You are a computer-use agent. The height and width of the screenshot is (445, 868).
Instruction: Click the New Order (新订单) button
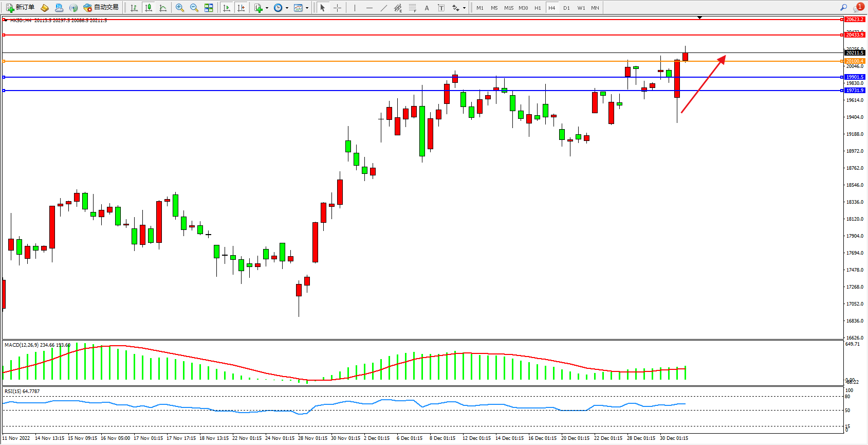(21, 8)
